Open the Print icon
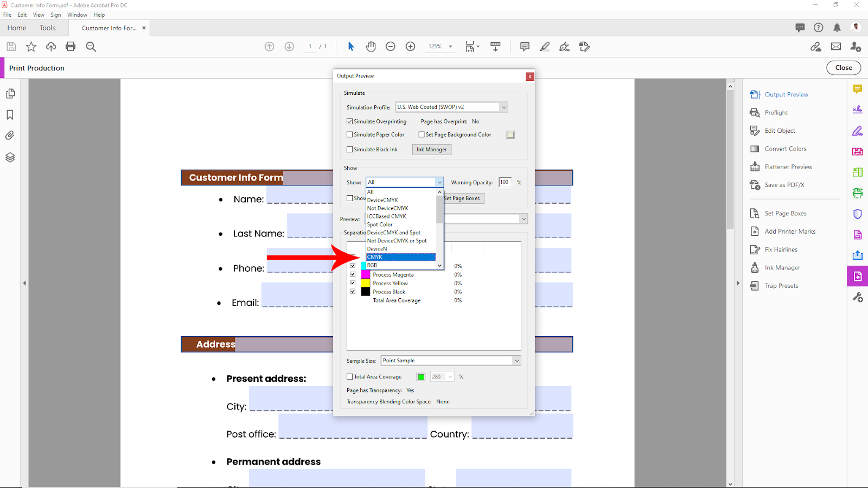 [x=71, y=47]
